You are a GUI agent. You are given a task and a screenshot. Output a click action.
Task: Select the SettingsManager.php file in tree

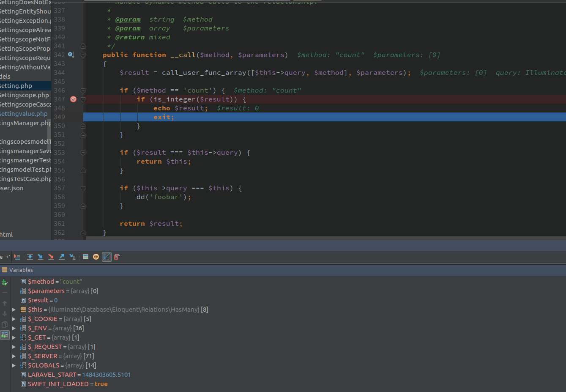pyautogui.click(x=25, y=123)
